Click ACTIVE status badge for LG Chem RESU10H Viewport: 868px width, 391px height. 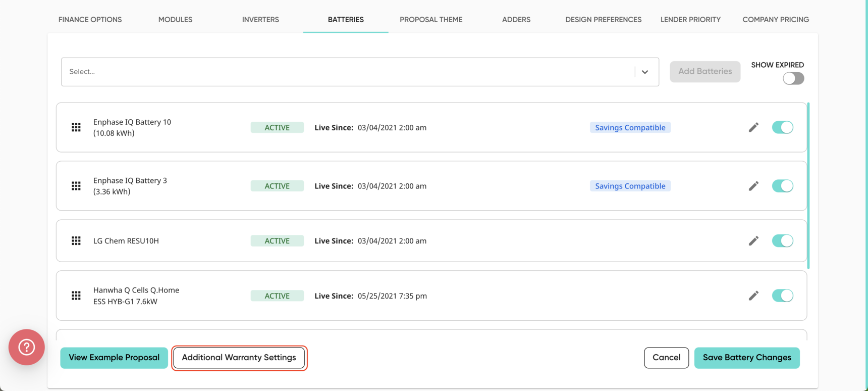277,241
